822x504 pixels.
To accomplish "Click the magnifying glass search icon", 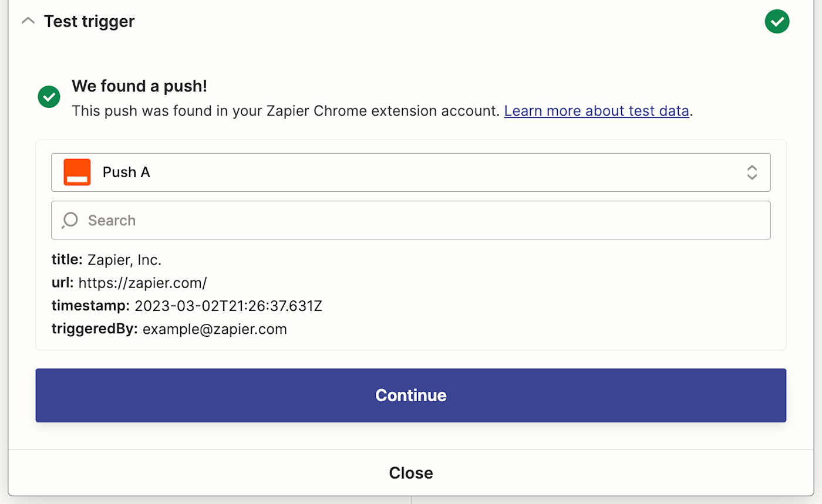I will (70, 220).
